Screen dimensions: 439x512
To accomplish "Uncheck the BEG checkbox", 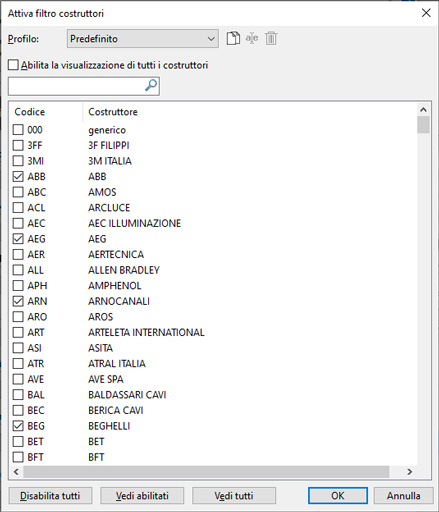I will [x=18, y=426].
